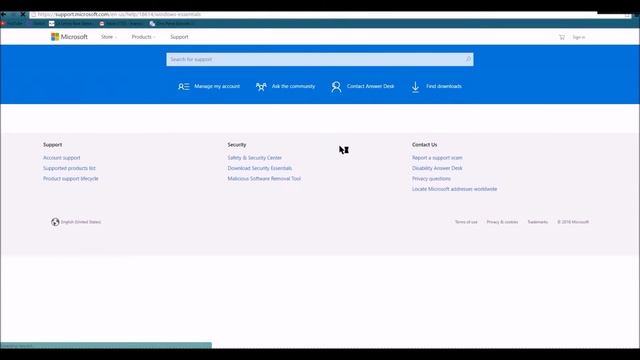This screenshot has height=360, width=640.
Task: Click the Contact Us footer heading
Action: pos(424,145)
